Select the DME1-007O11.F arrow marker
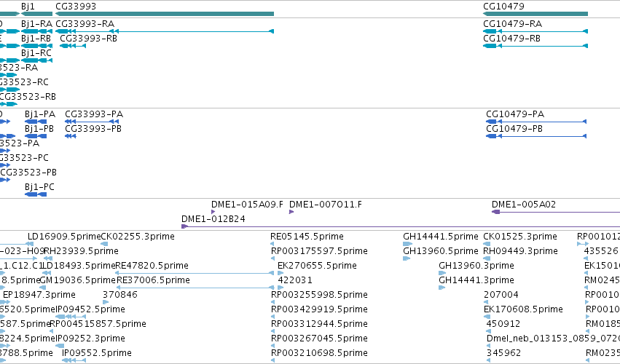This screenshot has height=364, width=620. (291, 213)
